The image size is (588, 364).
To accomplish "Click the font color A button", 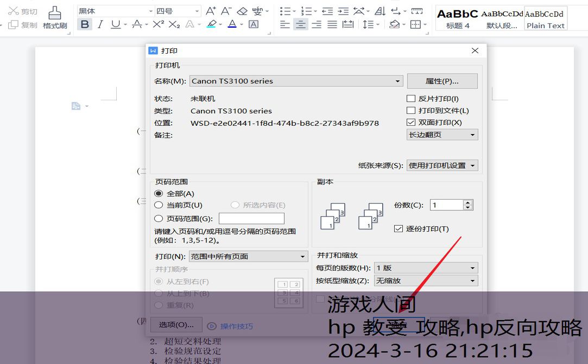I will pos(232,24).
